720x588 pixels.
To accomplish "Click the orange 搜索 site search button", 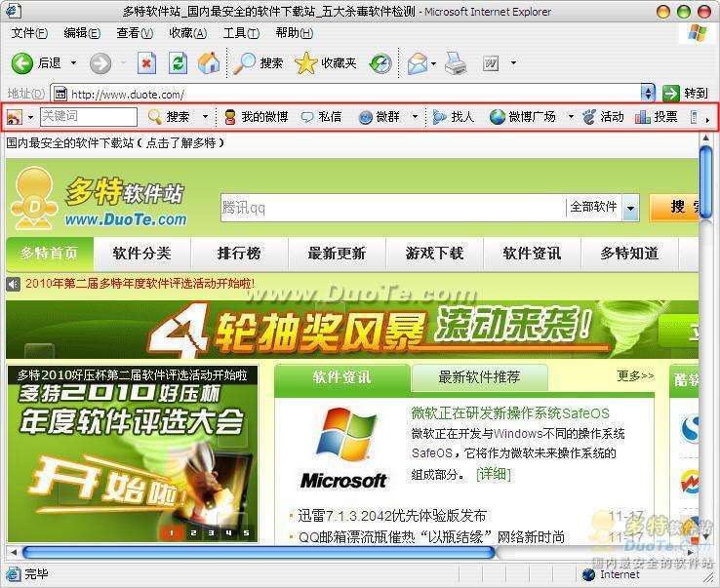I will coord(674,208).
